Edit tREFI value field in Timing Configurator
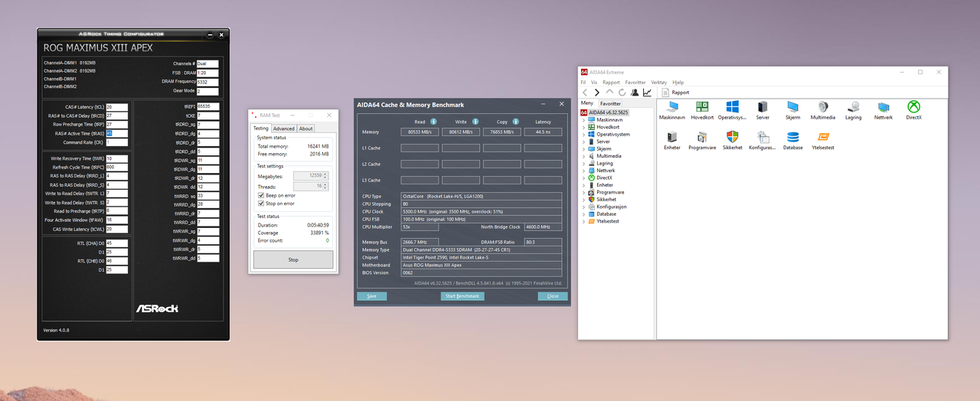980x401 pixels. (x=208, y=106)
